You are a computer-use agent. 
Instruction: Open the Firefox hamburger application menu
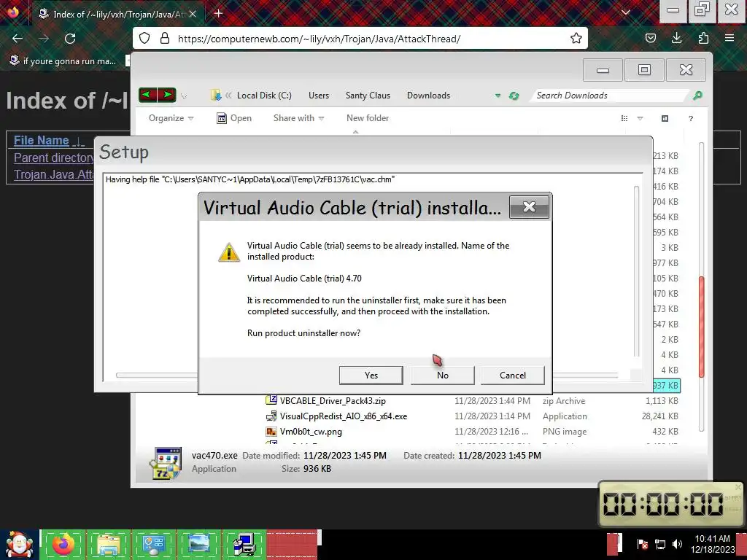point(729,38)
